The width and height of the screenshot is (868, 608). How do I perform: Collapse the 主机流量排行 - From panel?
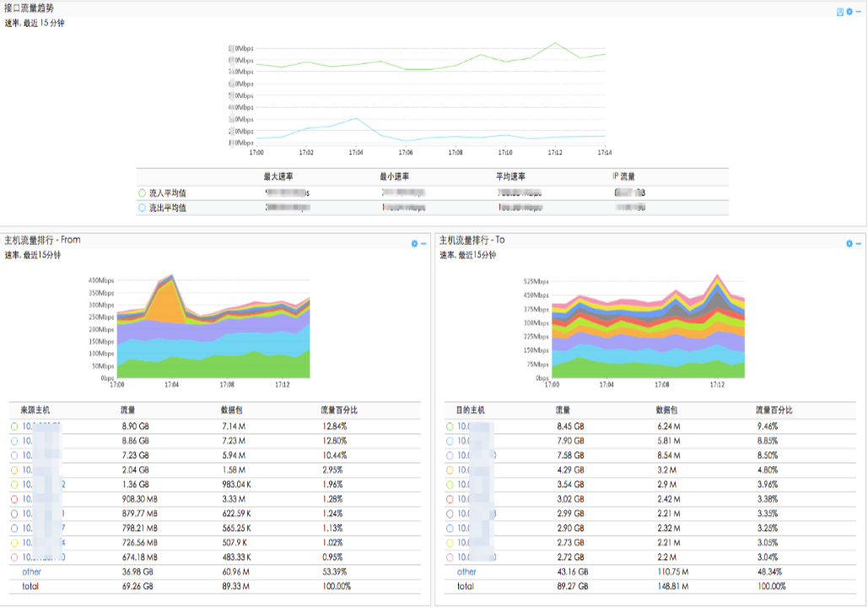tap(423, 244)
